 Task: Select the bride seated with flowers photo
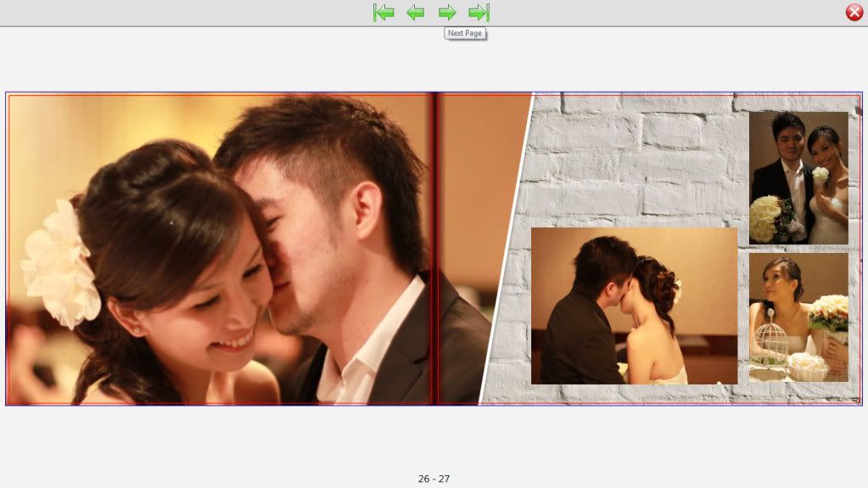pos(798,317)
